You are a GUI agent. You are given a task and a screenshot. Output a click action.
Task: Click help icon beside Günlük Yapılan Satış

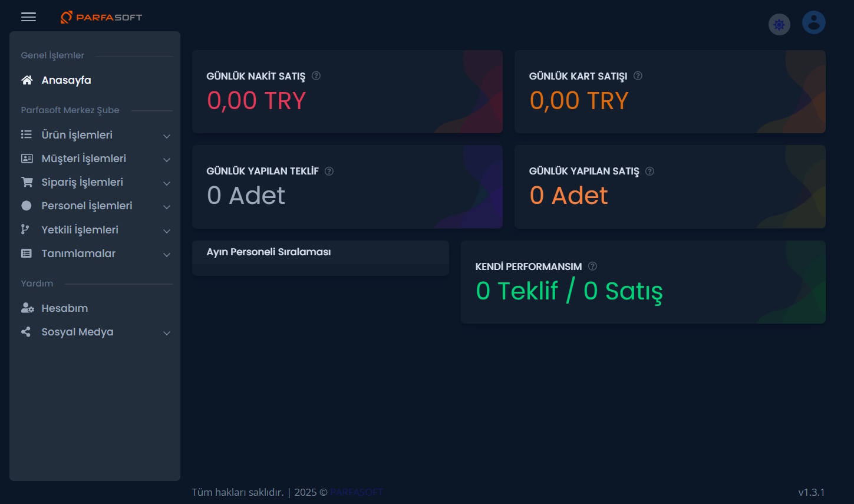[649, 171]
